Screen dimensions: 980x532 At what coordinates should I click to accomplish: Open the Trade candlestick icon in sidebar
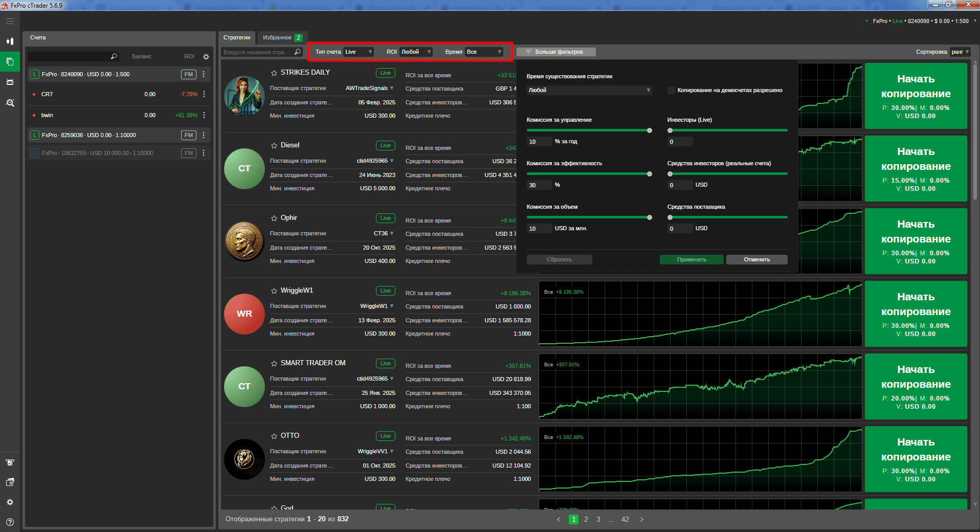[10, 41]
